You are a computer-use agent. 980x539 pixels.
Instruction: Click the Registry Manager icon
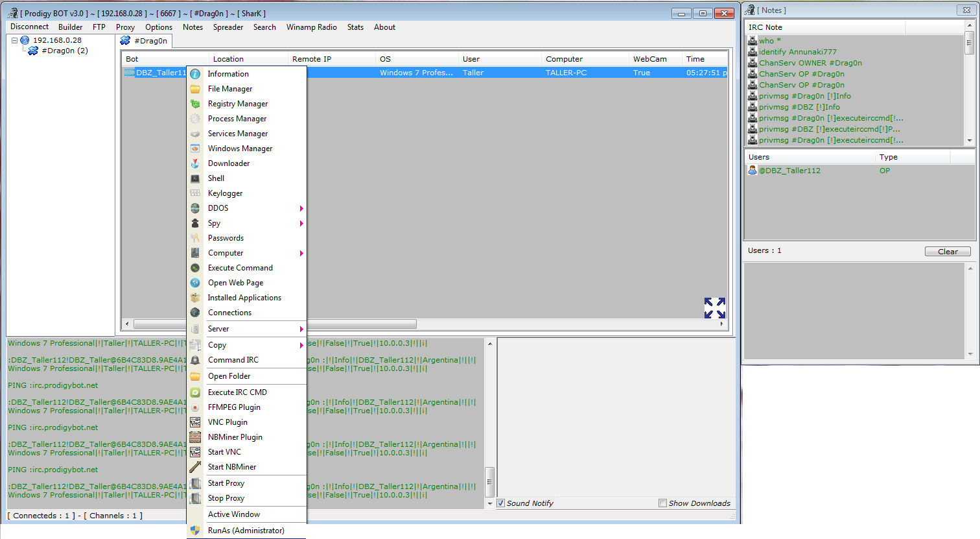(195, 104)
